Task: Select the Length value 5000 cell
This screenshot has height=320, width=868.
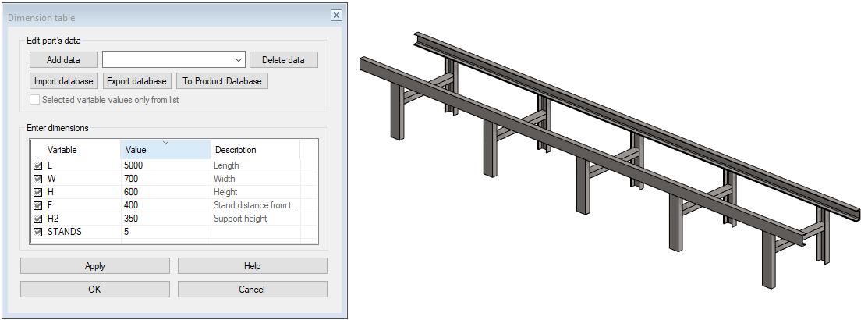Action: coord(165,165)
